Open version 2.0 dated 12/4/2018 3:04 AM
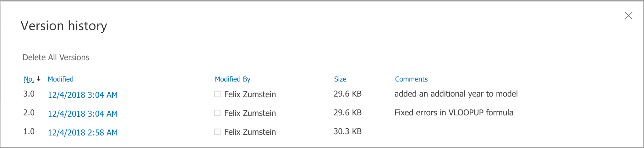The height and width of the screenshot is (148, 644). pos(83,114)
